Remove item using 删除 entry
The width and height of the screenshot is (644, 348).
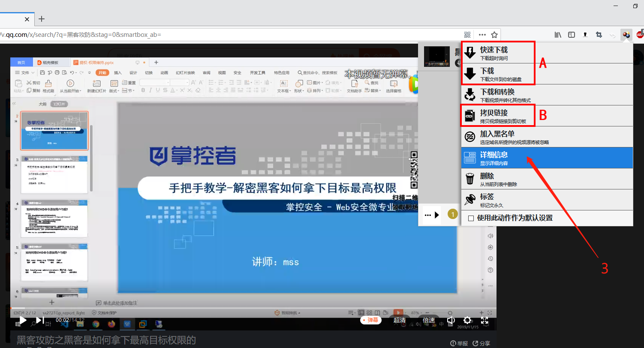547,179
